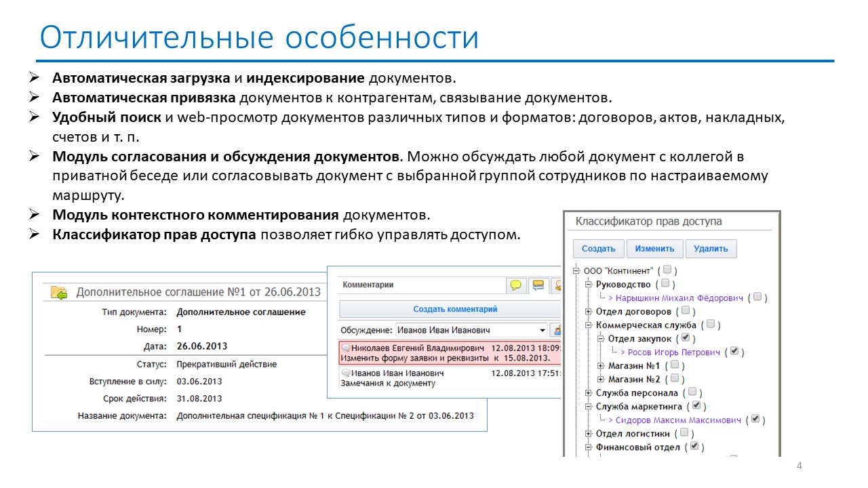Click the discussion thread icon in Комментарии header
The width and height of the screenshot is (868, 488).
point(538,285)
